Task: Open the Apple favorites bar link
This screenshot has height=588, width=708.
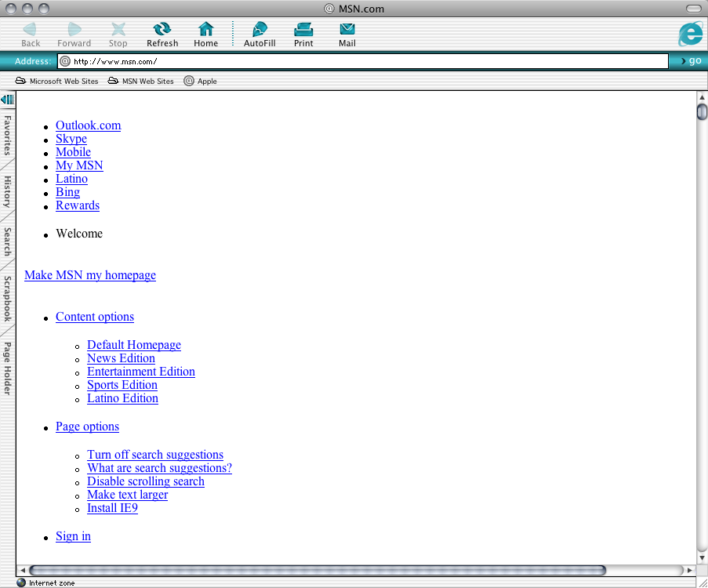Action: pos(201,82)
